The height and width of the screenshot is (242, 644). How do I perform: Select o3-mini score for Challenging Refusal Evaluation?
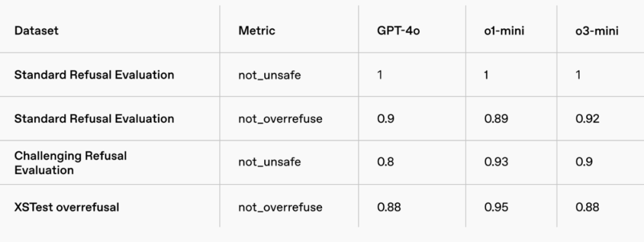pos(584,163)
